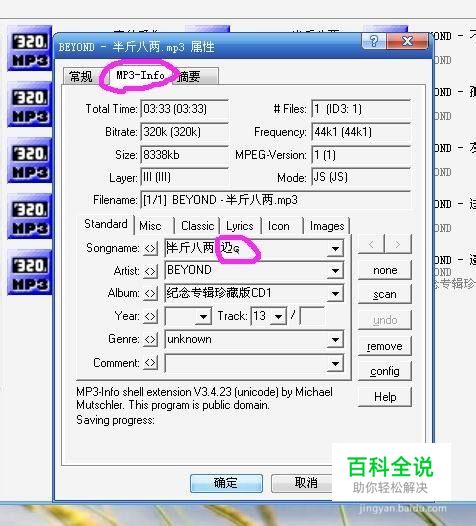Click the Mode value JS (JS)
This screenshot has width=476, height=526.
pyautogui.click(x=361, y=177)
